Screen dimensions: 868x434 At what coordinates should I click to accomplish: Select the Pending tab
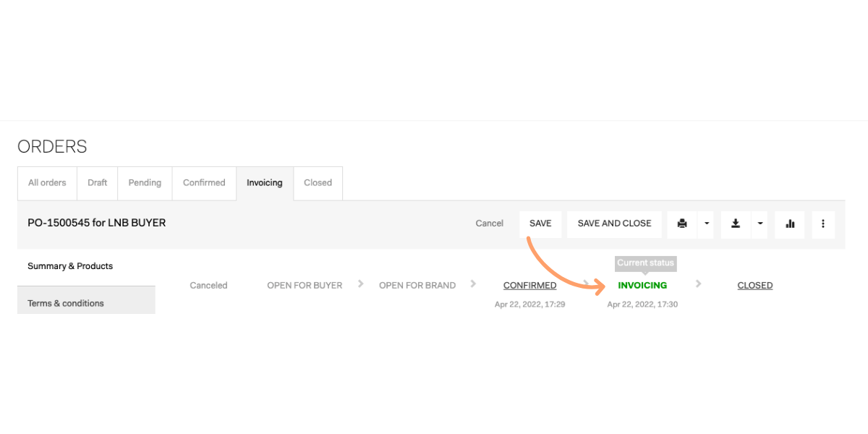pyautogui.click(x=145, y=183)
